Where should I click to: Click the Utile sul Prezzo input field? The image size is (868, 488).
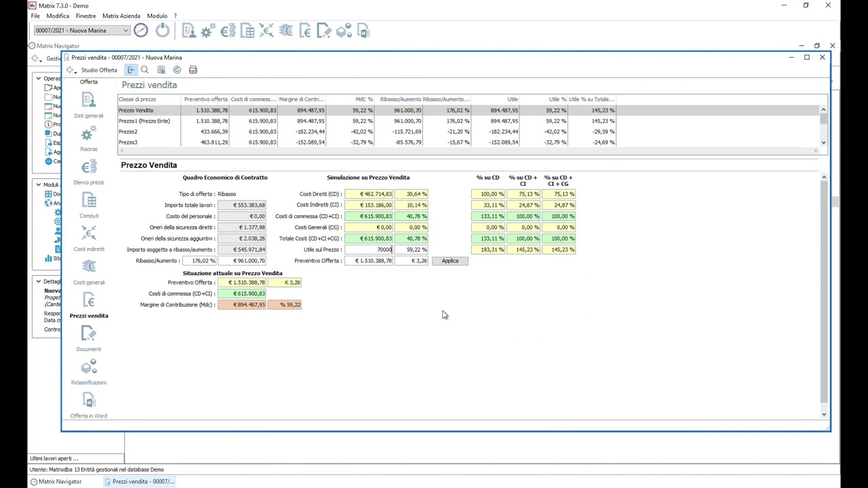(x=369, y=249)
